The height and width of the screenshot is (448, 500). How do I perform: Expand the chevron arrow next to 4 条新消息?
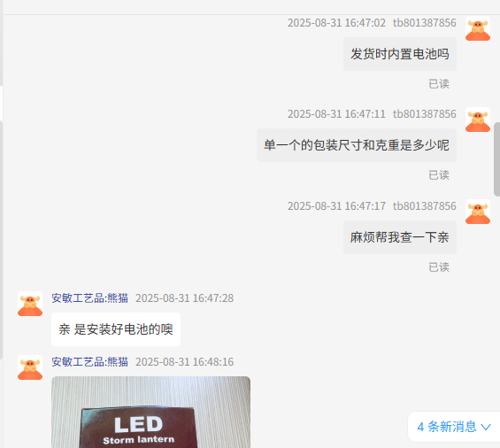tap(486, 427)
